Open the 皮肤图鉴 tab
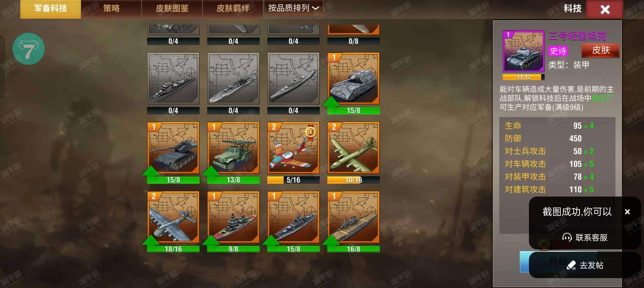Image resolution: width=644 pixels, height=288 pixels. click(x=172, y=9)
